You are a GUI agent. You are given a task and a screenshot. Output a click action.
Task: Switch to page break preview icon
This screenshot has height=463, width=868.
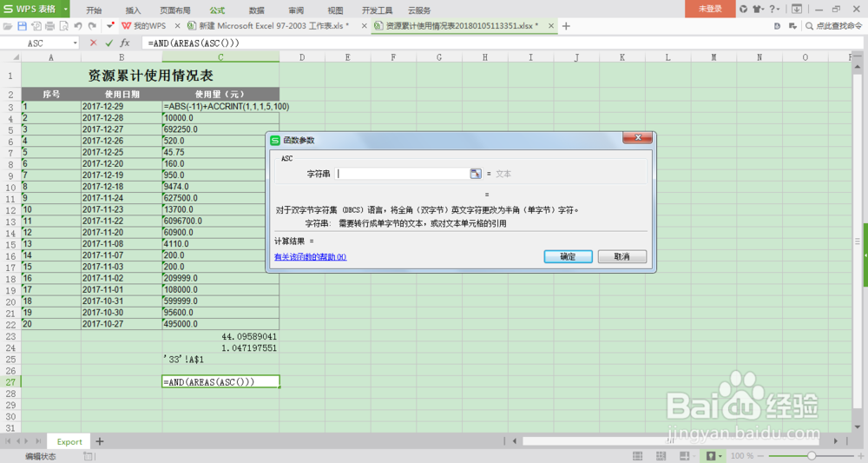[x=661, y=456]
